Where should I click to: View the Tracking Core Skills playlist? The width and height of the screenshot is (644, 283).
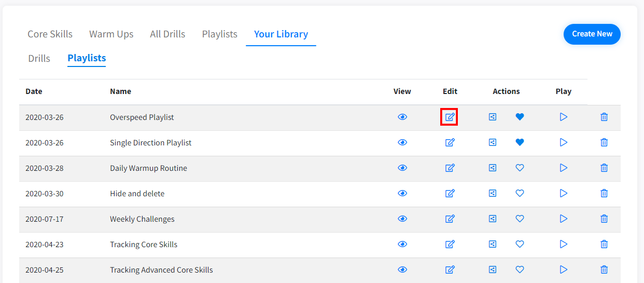(x=402, y=244)
